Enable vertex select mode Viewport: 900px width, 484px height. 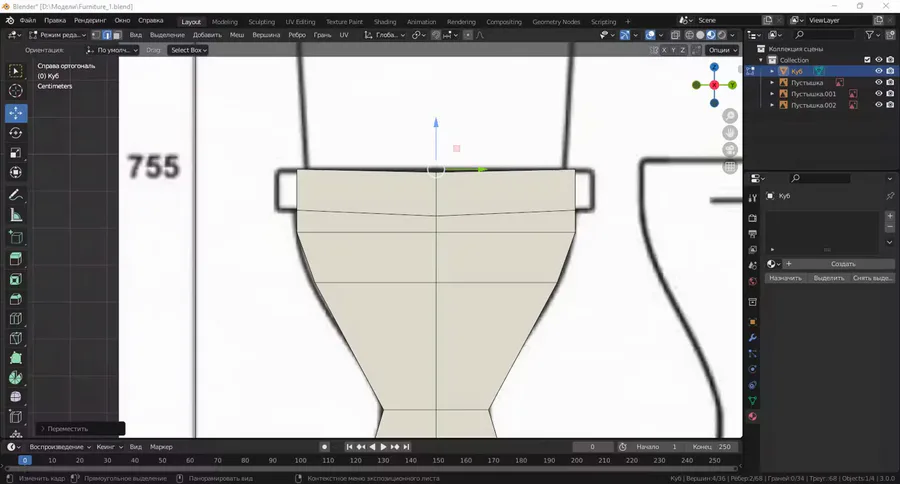(x=96, y=35)
